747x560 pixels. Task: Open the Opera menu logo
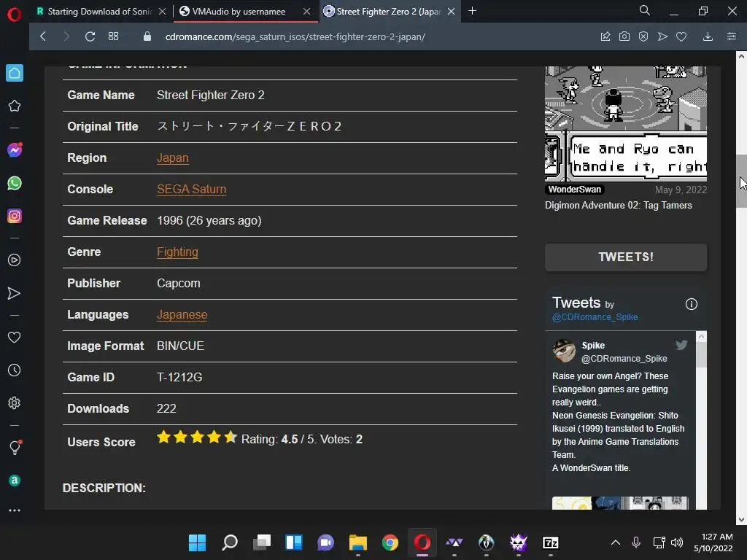15,15
